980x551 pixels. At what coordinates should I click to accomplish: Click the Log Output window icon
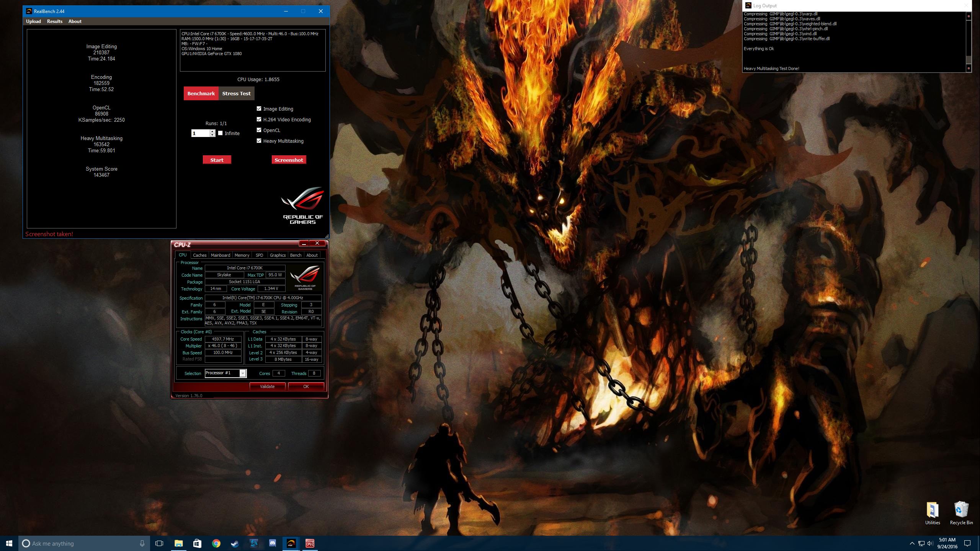pyautogui.click(x=748, y=5)
